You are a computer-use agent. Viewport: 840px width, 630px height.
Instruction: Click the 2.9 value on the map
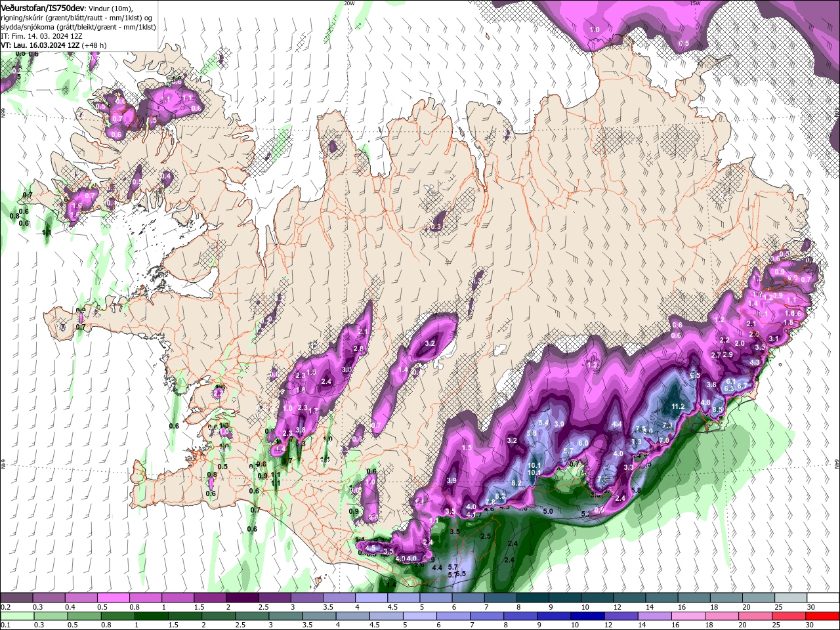click(x=728, y=355)
